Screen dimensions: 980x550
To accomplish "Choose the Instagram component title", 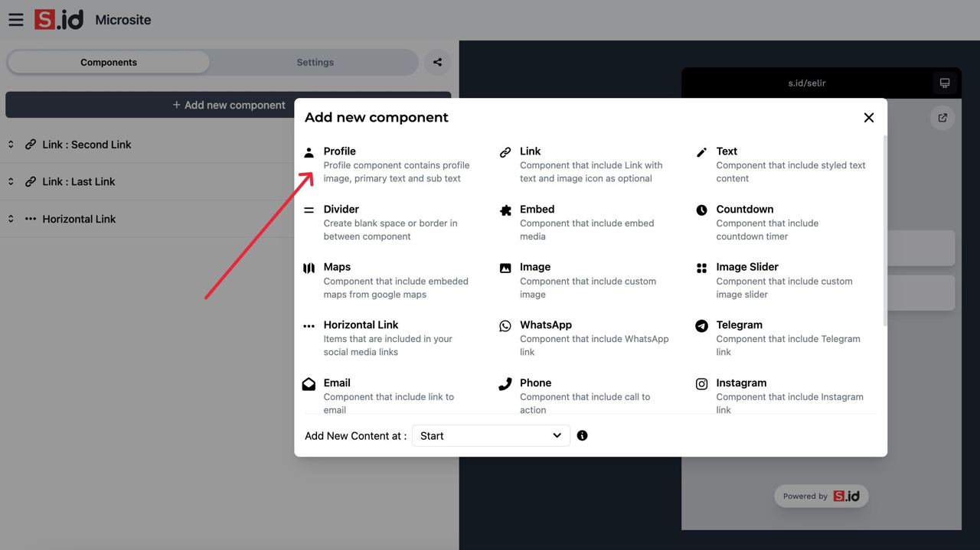I will click(x=741, y=383).
